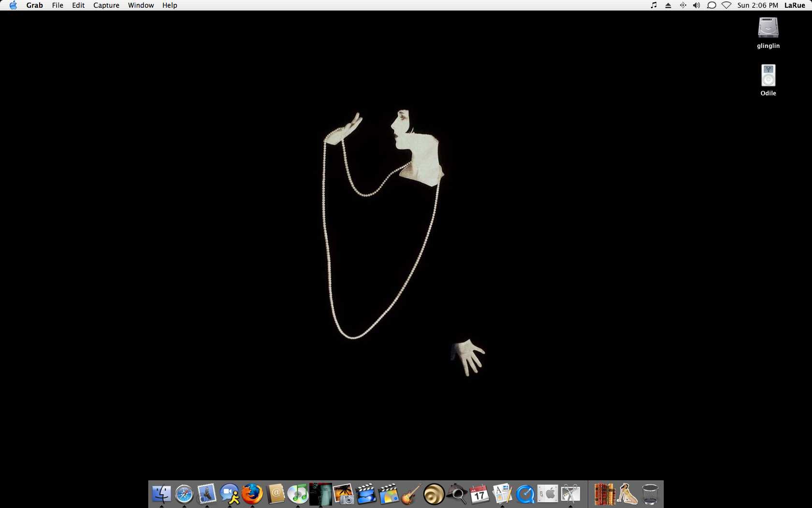
Task: Open the AirPort wireless status menu
Action: (x=726, y=5)
